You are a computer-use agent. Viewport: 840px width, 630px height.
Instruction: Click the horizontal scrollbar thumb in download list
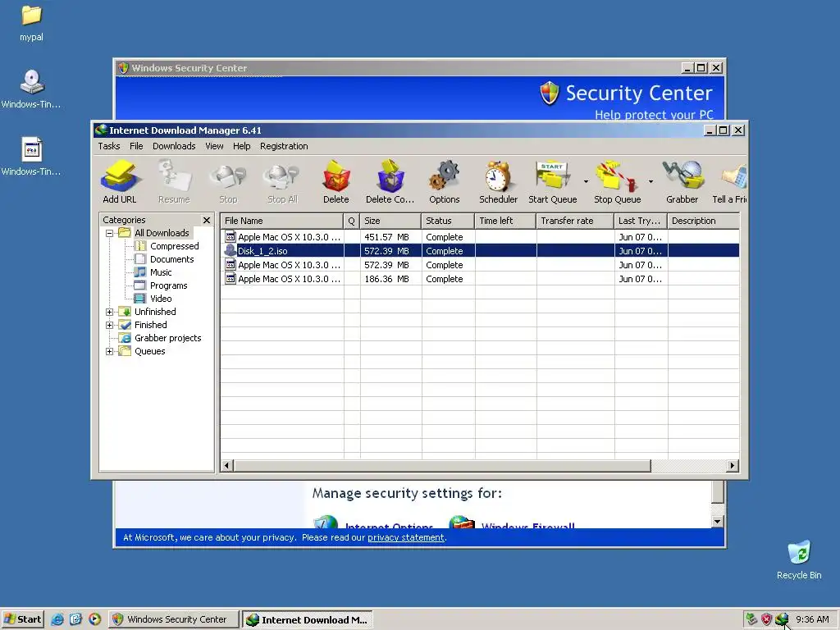(442, 466)
